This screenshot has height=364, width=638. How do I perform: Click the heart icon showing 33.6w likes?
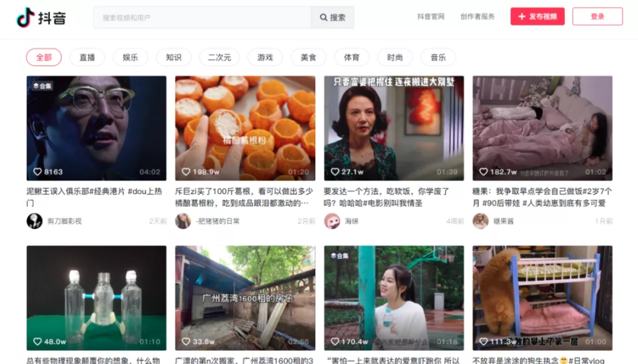click(x=186, y=342)
